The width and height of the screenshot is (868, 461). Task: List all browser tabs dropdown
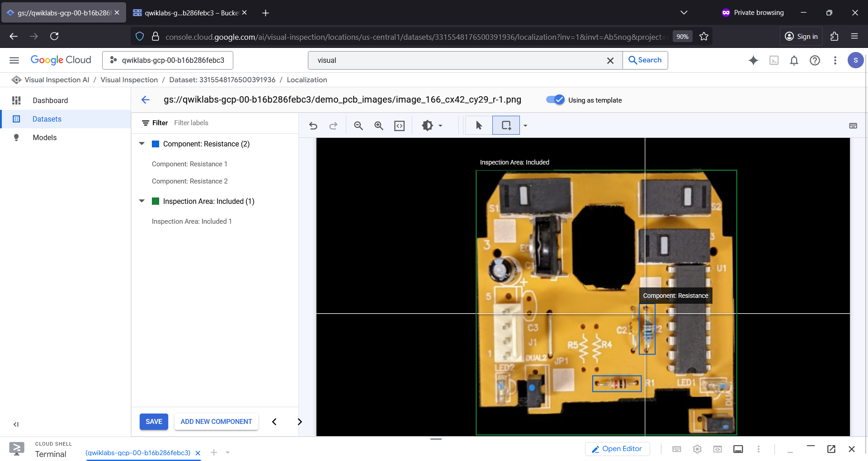pos(684,13)
